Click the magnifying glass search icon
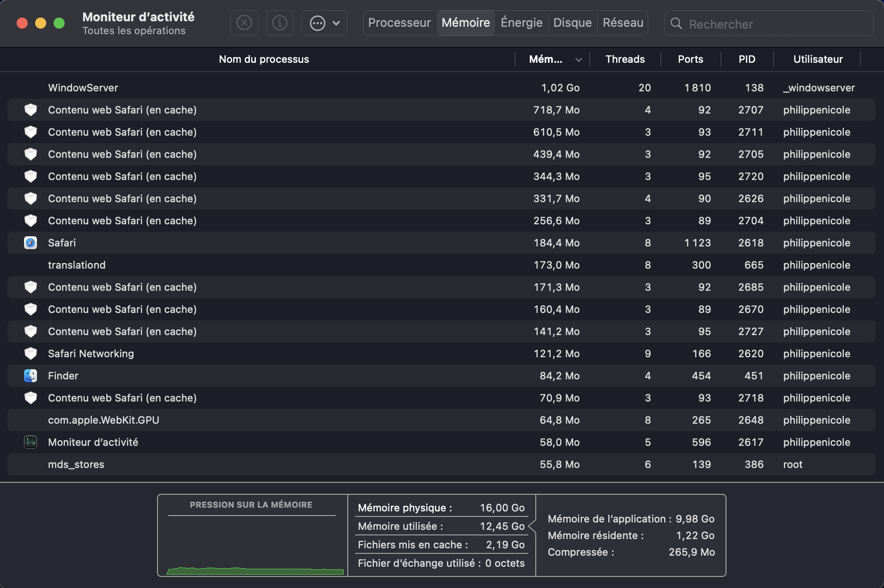The height and width of the screenshot is (588, 884). (x=676, y=24)
